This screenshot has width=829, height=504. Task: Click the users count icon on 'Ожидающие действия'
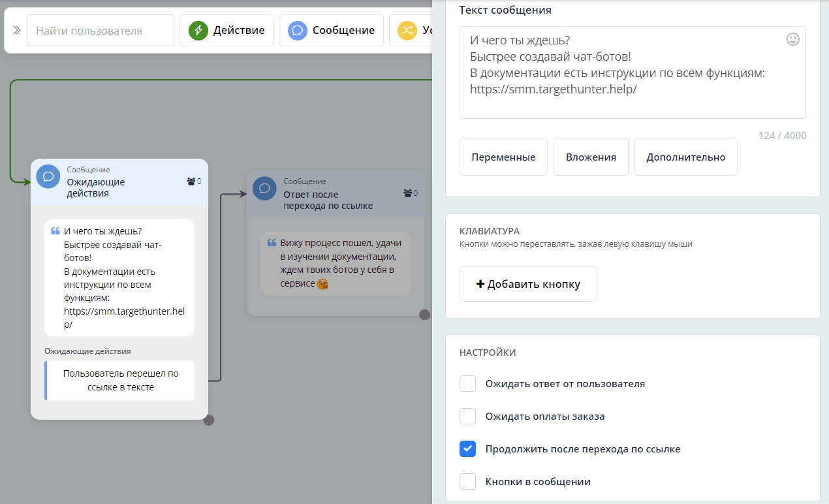pos(191,181)
